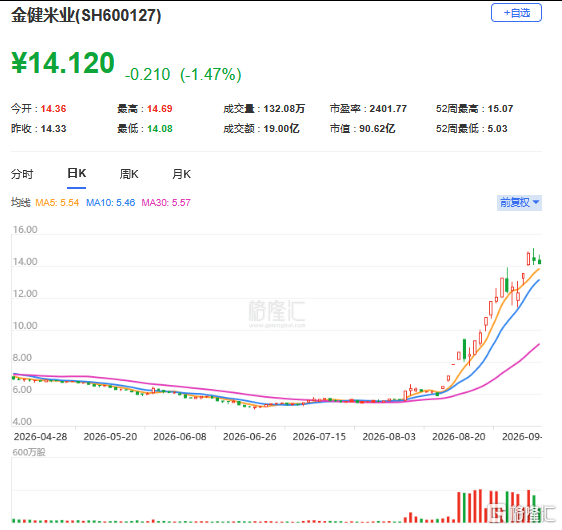Click the 6.00 price axis label

(x=22, y=390)
